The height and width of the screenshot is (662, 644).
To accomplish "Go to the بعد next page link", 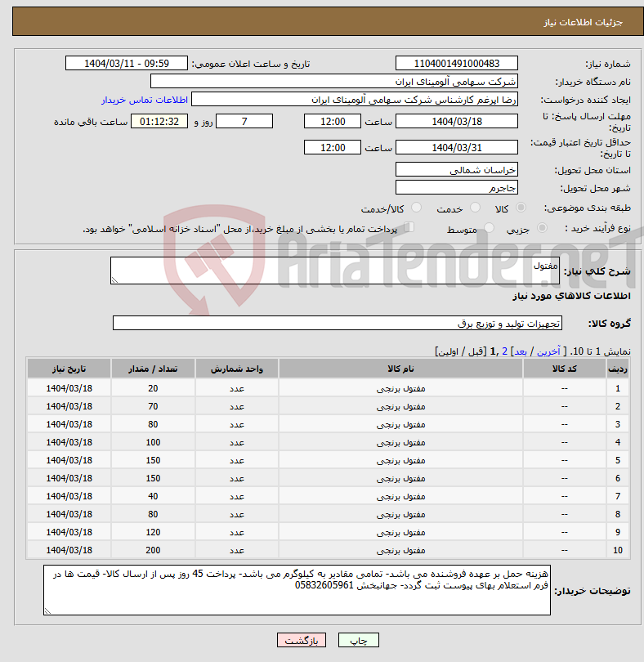I will tap(521, 351).
